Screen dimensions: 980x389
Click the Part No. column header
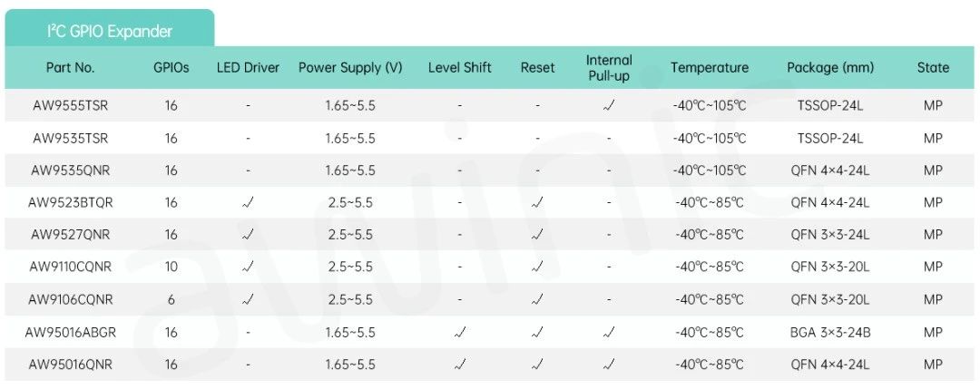tap(70, 67)
